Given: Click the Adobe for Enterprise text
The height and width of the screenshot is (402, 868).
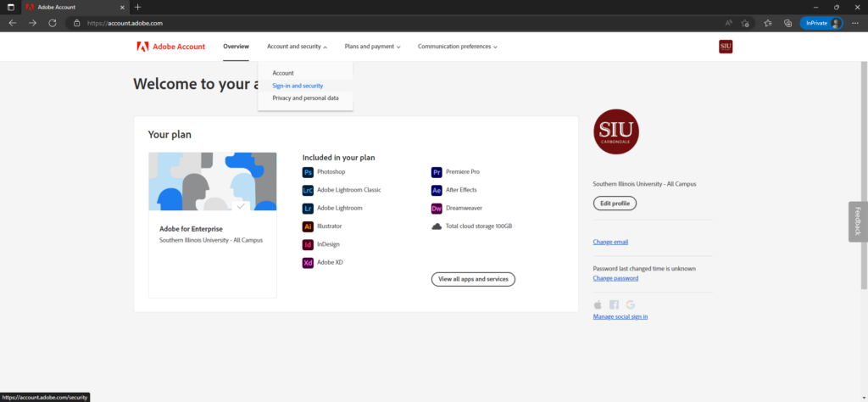Looking at the screenshot, I should (x=191, y=229).
